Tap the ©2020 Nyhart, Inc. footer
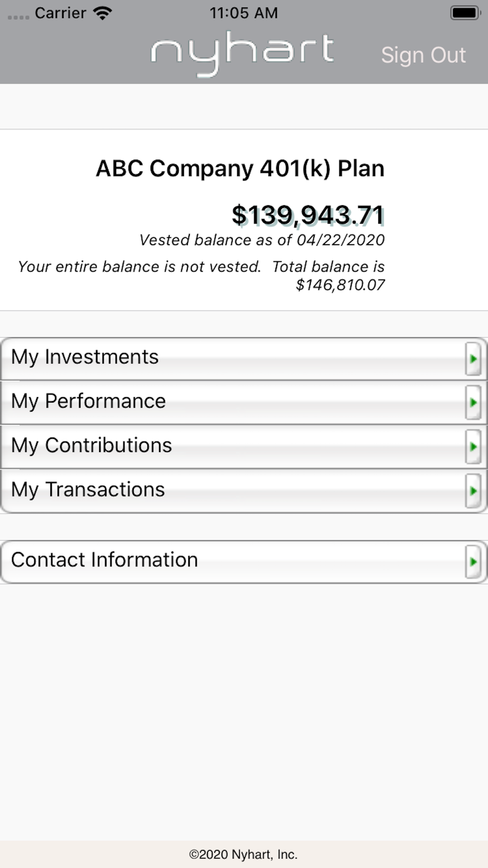Viewport: 488px width, 868px height. [x=243, y=854]
